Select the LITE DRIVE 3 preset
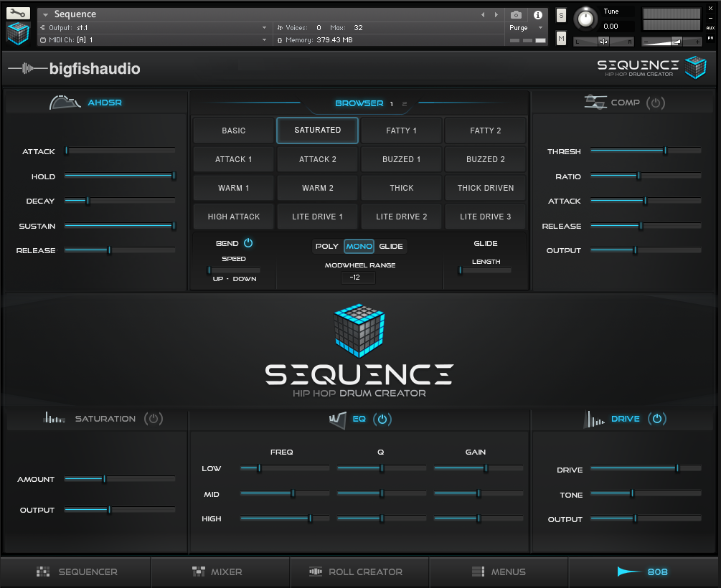Screen dimensions: 721x588 click(x=486, y=217)
